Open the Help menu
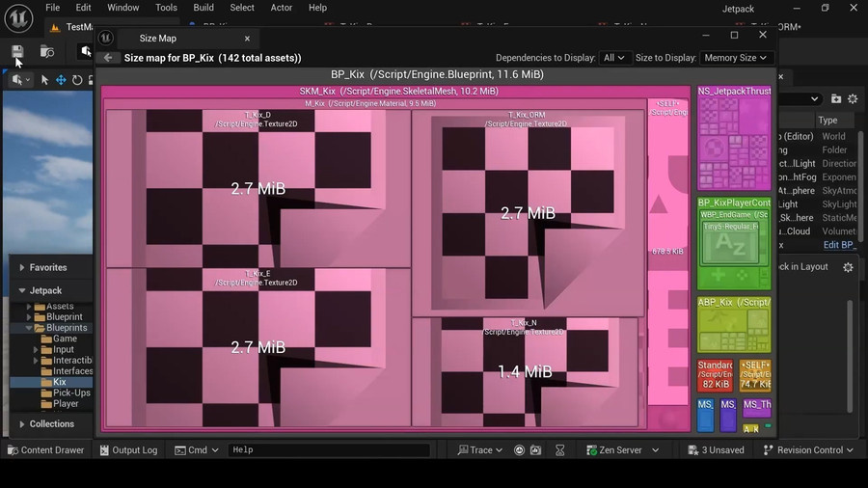This screenshot has height=488, width=868. click(x=317, y=8)
